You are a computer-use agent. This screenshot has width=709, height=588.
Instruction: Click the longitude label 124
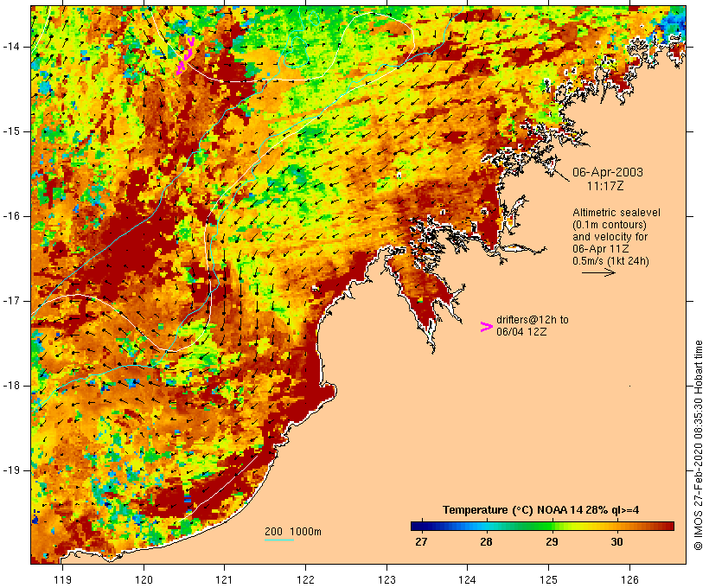click(x=468, y=579)
